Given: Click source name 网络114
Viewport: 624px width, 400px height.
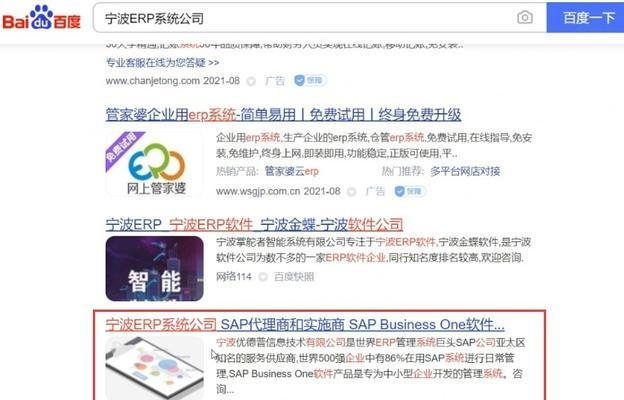Looking at the screenshot, I should (234, 277).
